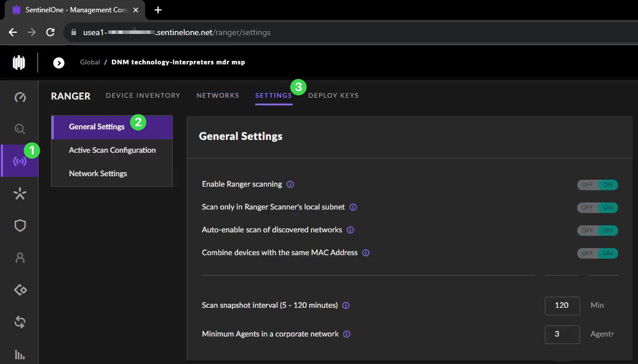Toggle Combine devices with same MAC Address
The height and width of the screenshot is (364, 638).
597,253
